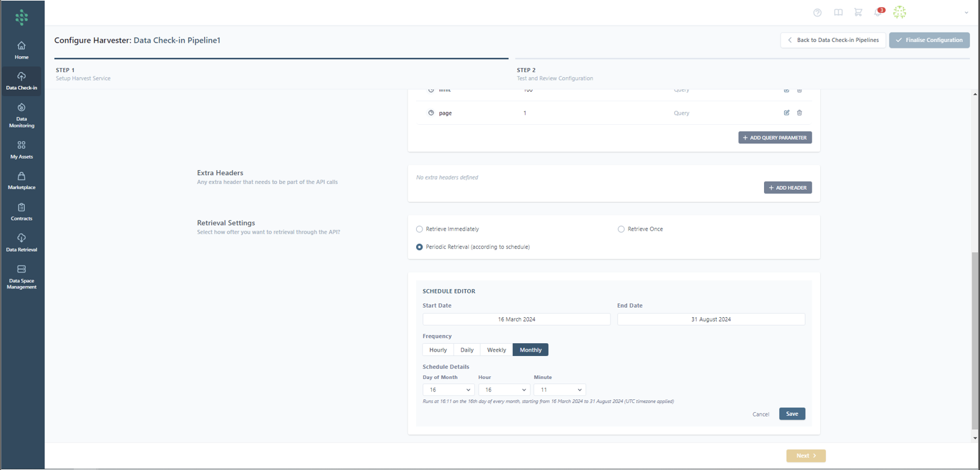This screenshot has width=980, height=470.
Task: Open the notifications bell icon
Action: pyautogui.click(x=879, y=13)
